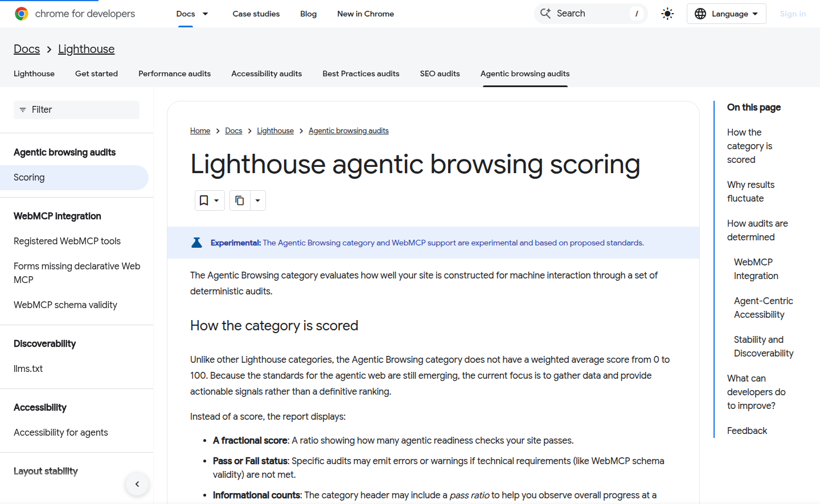Go to the Blog page

pyautogui.click(x=308, y=14)
